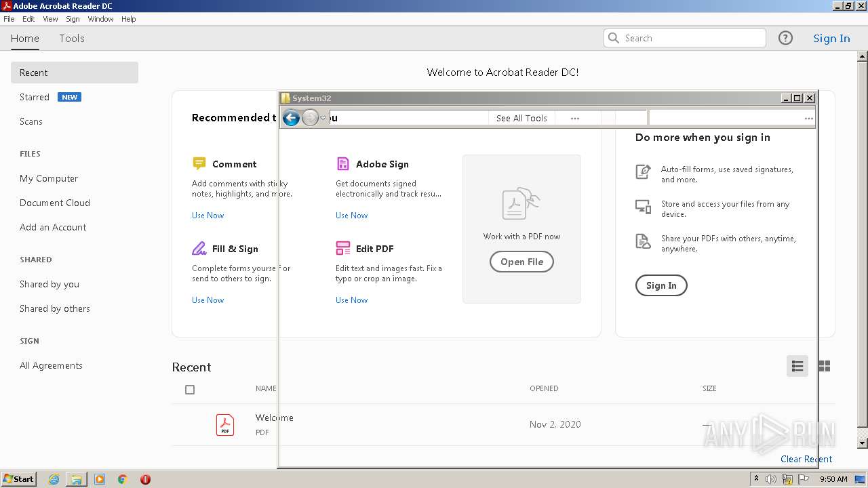Select Recent in the sidebar
The image size is (868, 488).
click(75, 73)
